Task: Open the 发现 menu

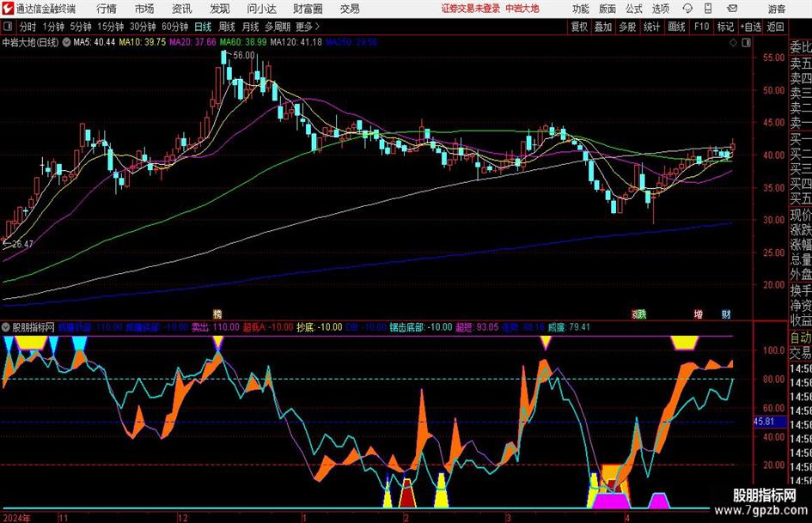Action: [220, 9]
